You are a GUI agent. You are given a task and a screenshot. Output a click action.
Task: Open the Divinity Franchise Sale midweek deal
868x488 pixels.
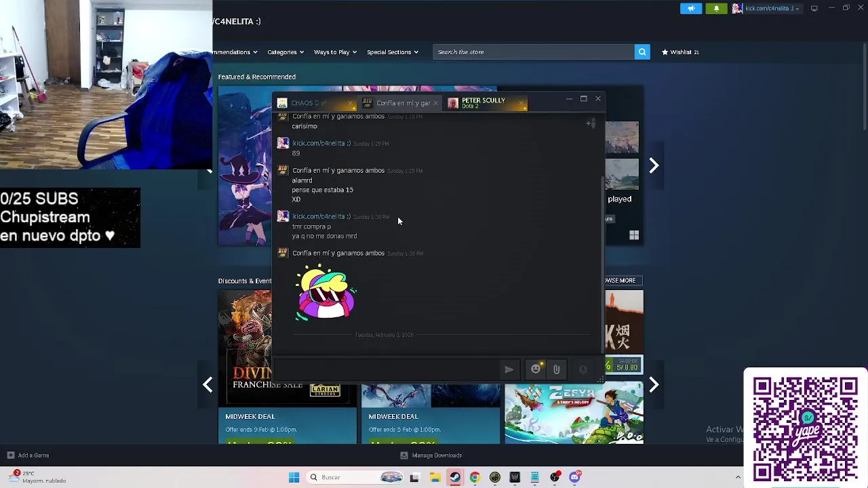[287, 367]
